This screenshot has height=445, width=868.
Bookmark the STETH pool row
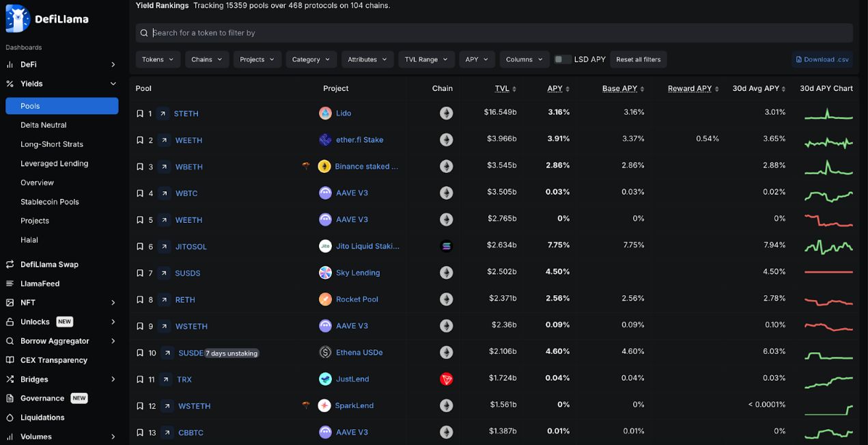[140, 113]
